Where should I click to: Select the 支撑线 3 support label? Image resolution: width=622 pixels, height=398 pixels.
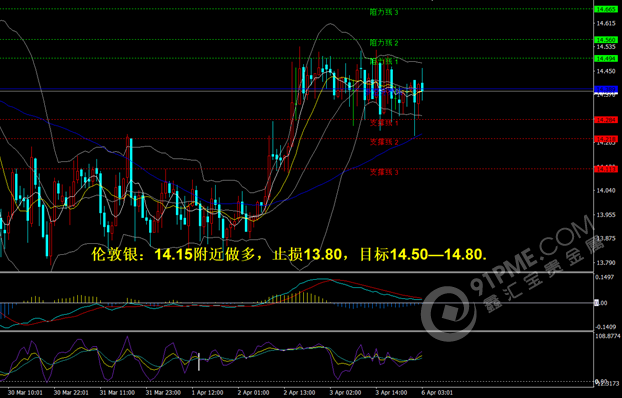tap(384, 172)
